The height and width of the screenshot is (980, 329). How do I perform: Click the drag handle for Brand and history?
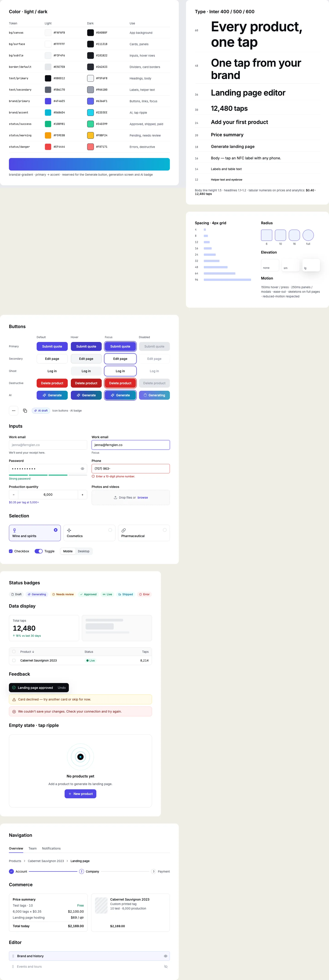[13, 956]
